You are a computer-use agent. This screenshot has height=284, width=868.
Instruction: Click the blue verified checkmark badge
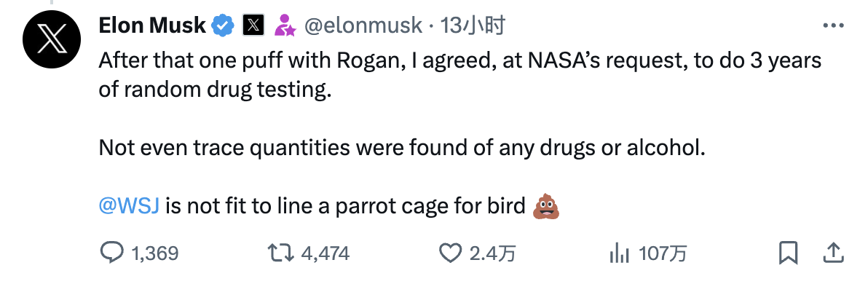pos(223,25)
